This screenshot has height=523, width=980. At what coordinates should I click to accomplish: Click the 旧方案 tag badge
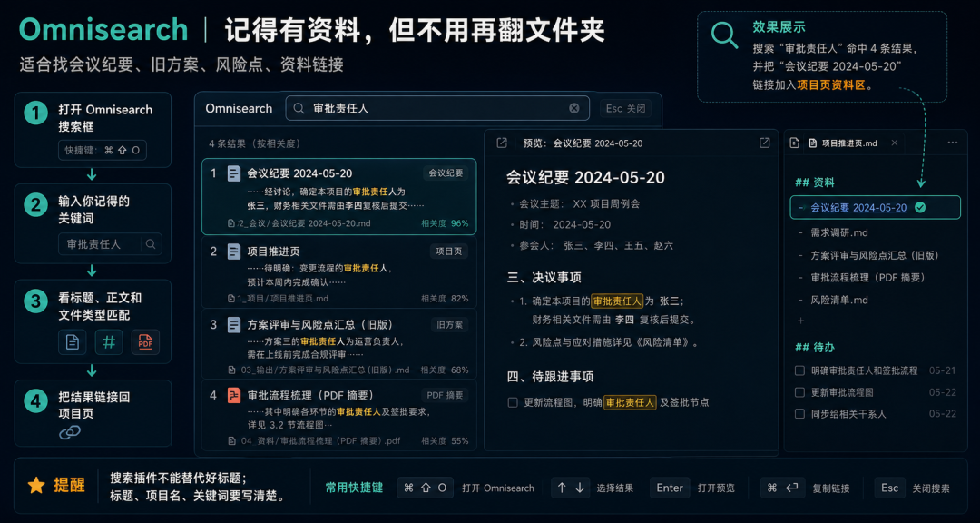tap(449, 325)
